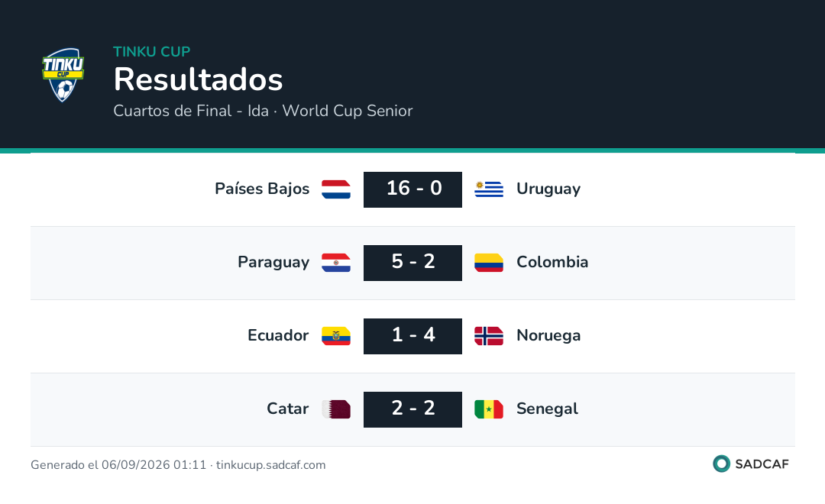This screenshot has height=504, width=825.
Task: Click the Cuartos de Final subtitle text
Action: click(x=263, y=111)
